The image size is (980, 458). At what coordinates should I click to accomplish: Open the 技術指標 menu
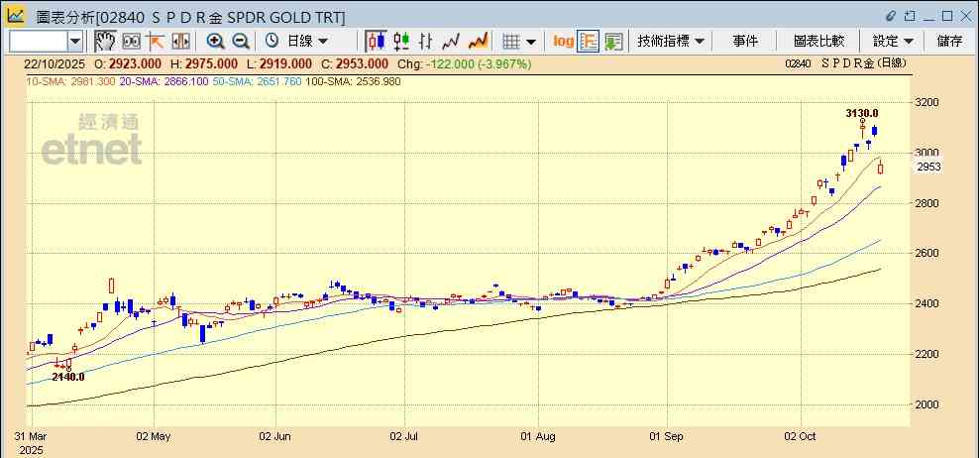tap(671, 41)
